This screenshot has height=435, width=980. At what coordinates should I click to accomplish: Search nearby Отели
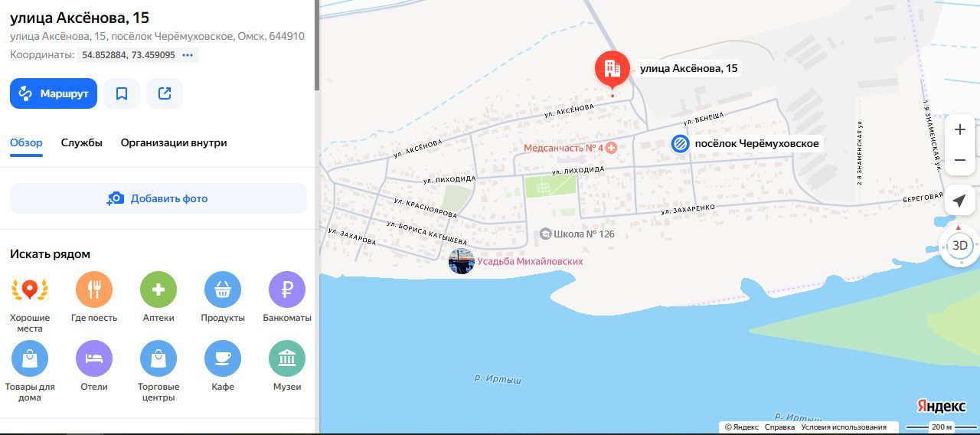point(94,358)
